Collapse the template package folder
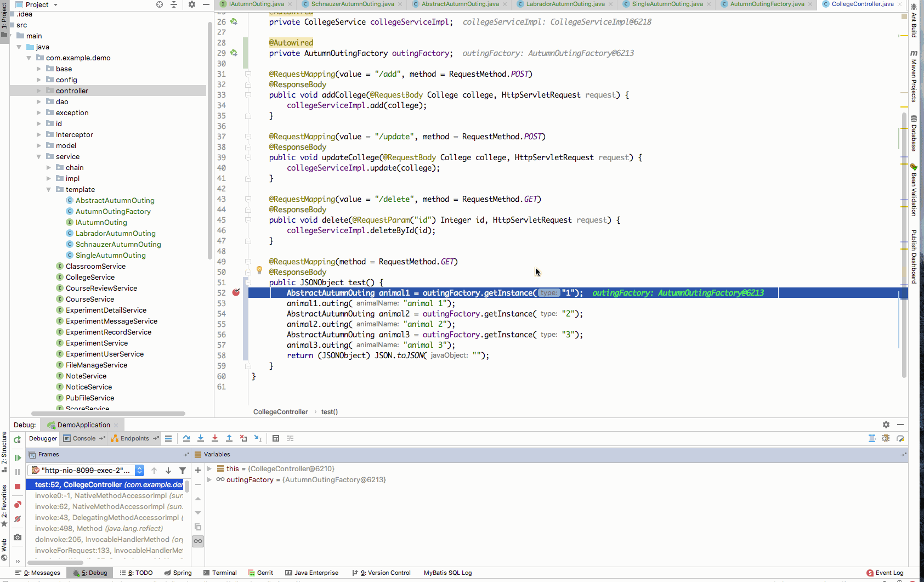This screenshot has width=924, height=582. [x=49, y=189]
